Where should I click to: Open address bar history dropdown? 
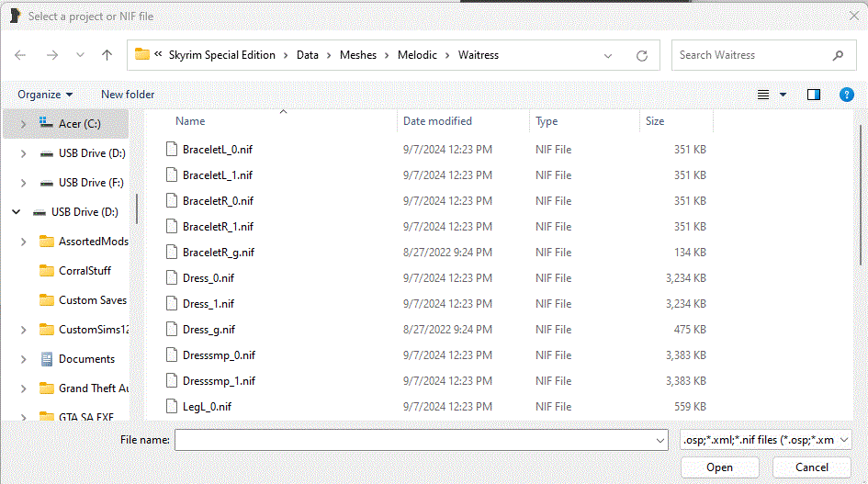[608, 55]
